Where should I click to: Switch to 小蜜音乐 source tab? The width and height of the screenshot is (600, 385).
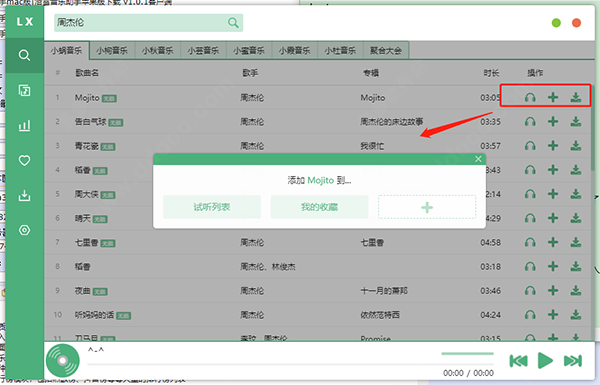249,51
